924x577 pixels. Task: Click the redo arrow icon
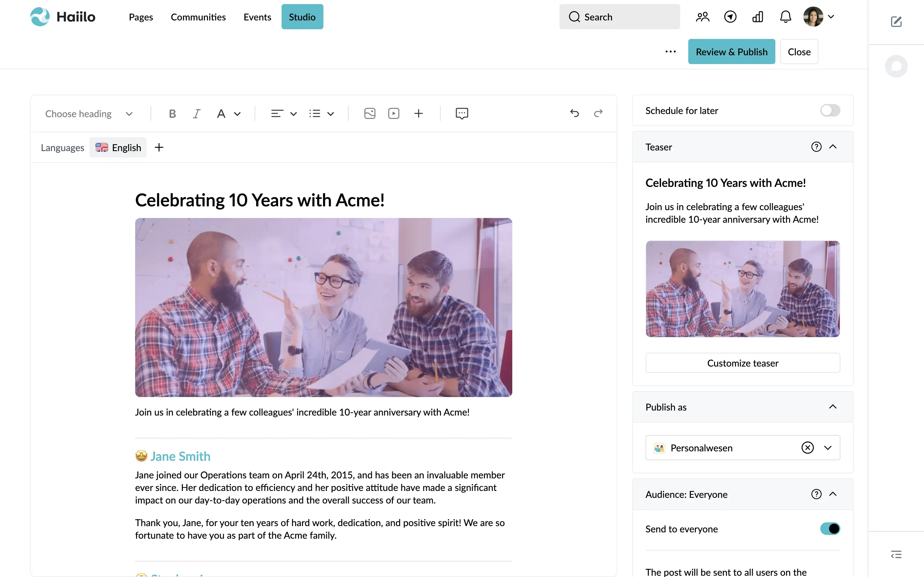(x=598, y=113)
